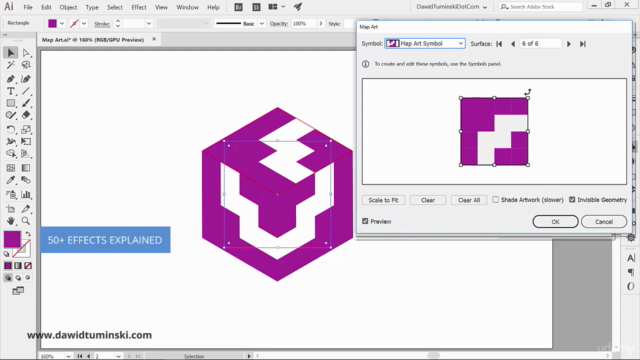640x360 pixels.
Task: Open the File menu
Action: [x=28, y=7]
